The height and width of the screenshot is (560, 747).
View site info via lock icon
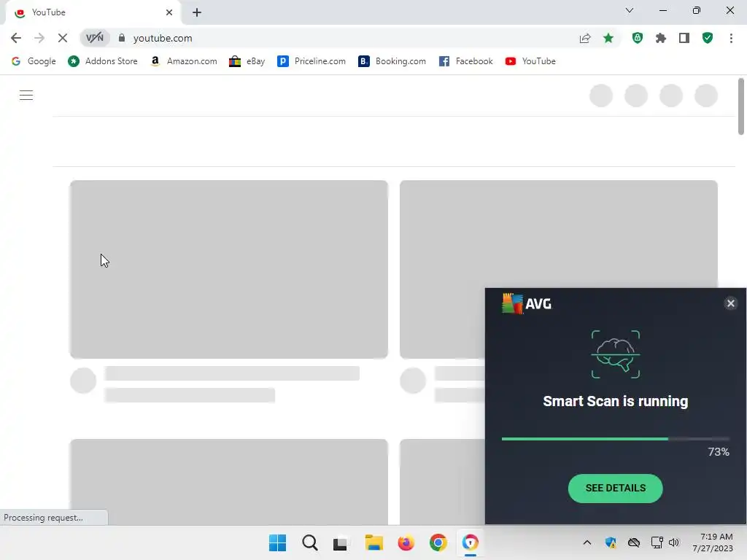click(122, 38)
